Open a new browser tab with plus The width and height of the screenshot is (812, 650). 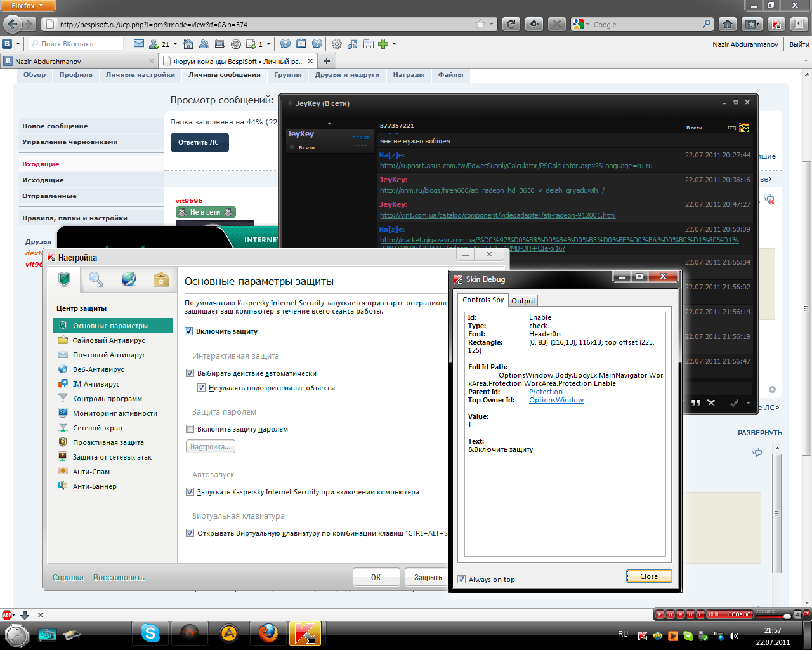pos(326,61)
